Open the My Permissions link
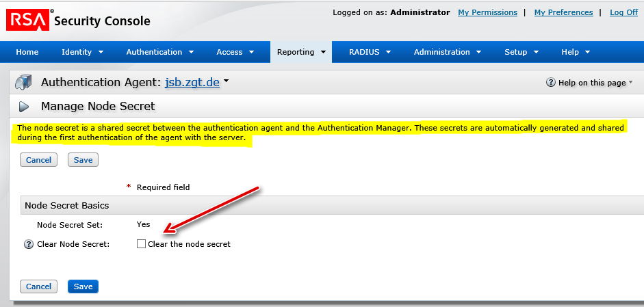 pos(487,12)
